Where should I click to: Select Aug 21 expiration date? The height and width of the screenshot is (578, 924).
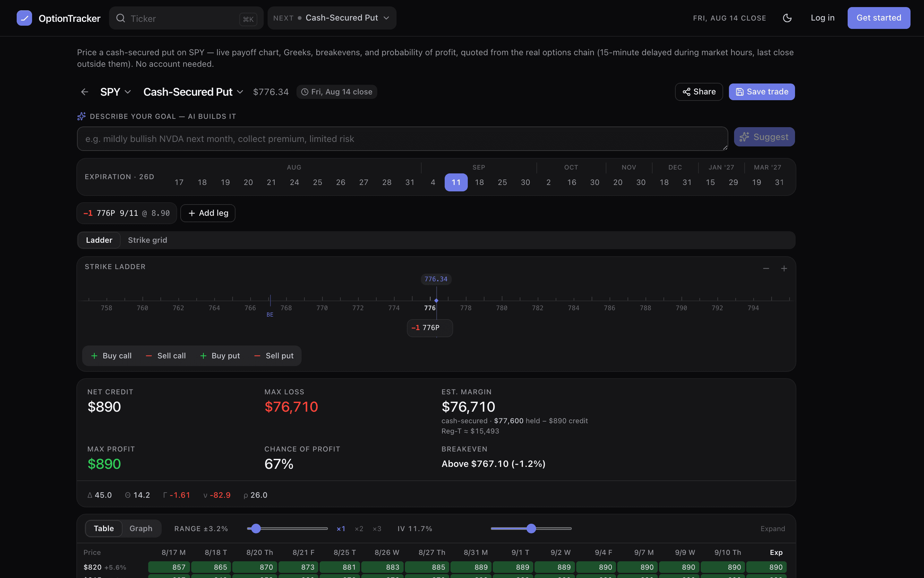point(271,182)
